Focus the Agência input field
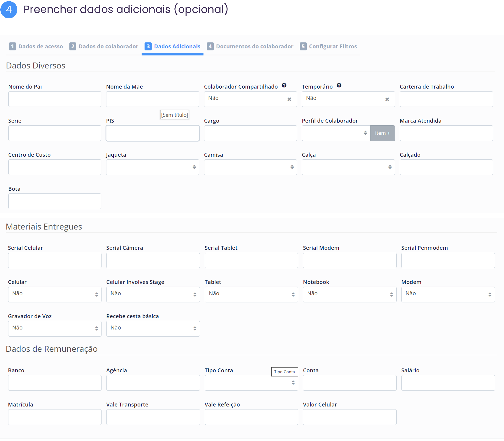The width and height of the screenshot is (504, 441). [153, 383]
